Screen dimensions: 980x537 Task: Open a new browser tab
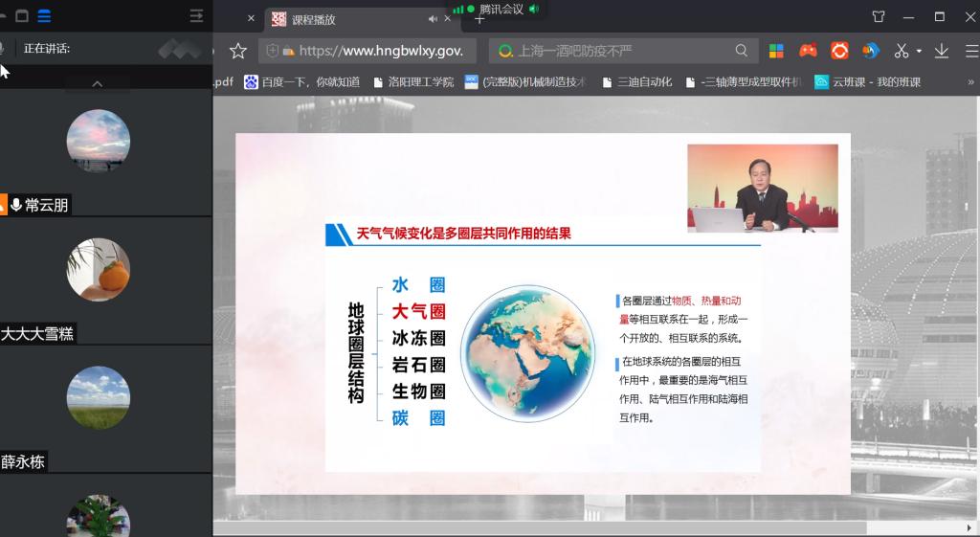point(479,19)
